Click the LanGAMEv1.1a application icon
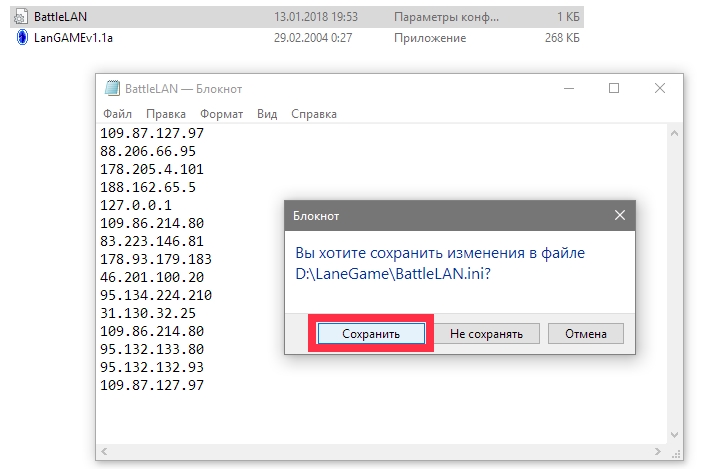The image size is (721, 469). [22, 37]
